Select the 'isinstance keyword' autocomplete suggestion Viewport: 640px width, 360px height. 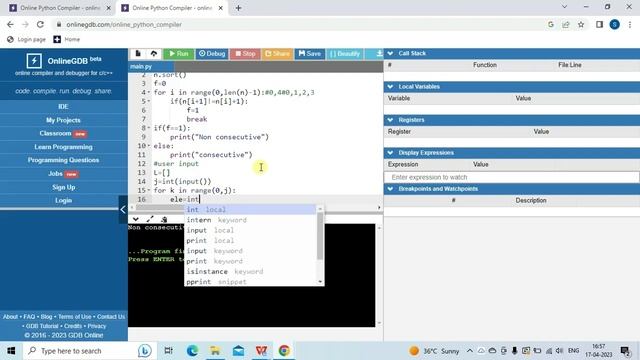tap(250, 271)
